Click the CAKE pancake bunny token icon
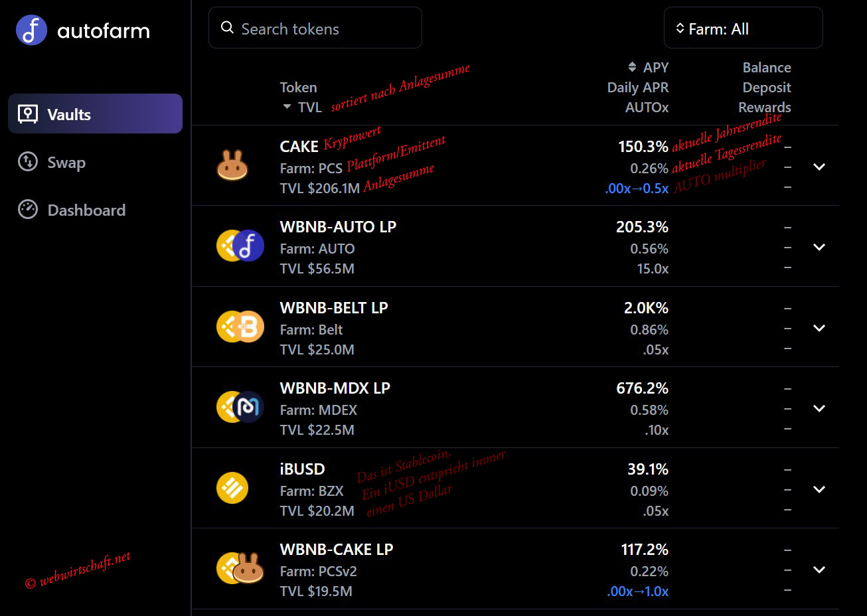Image resolution: width=867 pixels, height=616 pixels. coord(232,166)
